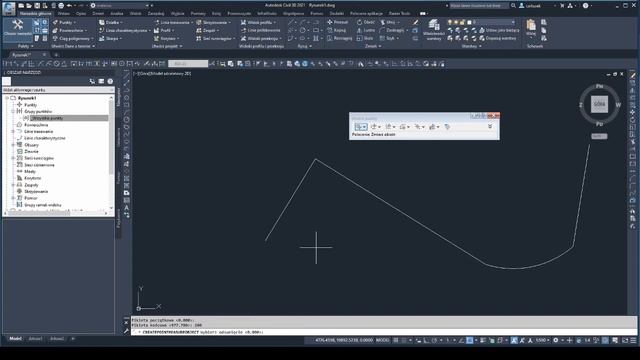Click the search magnifier icon in title bar
This screenshot has height=360, width=640.
coord(513,6)
